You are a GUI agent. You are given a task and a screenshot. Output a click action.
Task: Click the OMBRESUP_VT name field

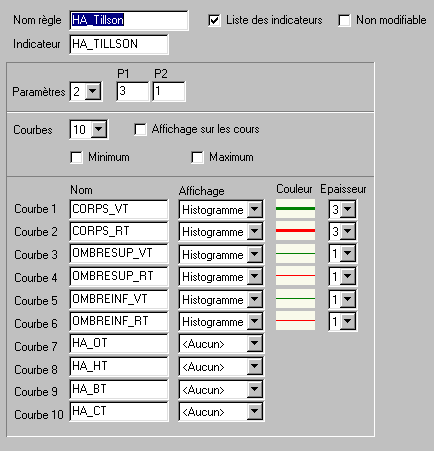point(119,254)
